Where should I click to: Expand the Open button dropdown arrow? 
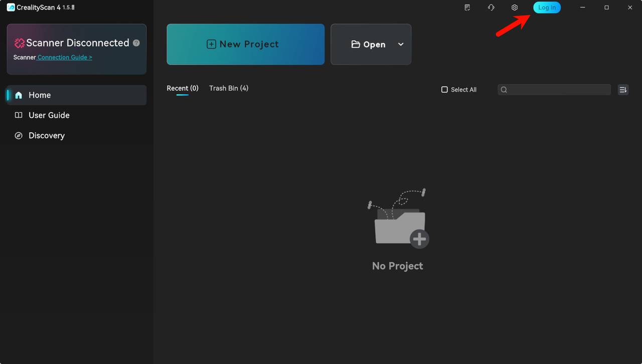(x=401, y=44)
